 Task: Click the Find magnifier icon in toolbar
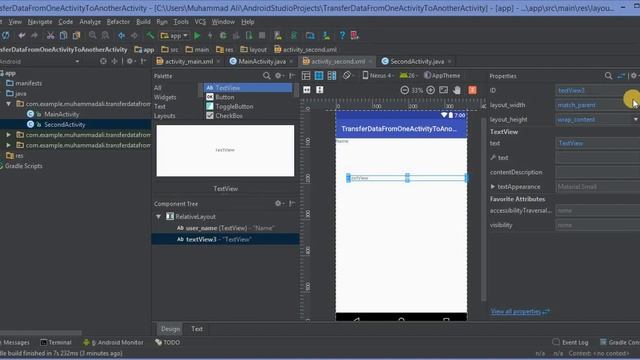[93, 36]
